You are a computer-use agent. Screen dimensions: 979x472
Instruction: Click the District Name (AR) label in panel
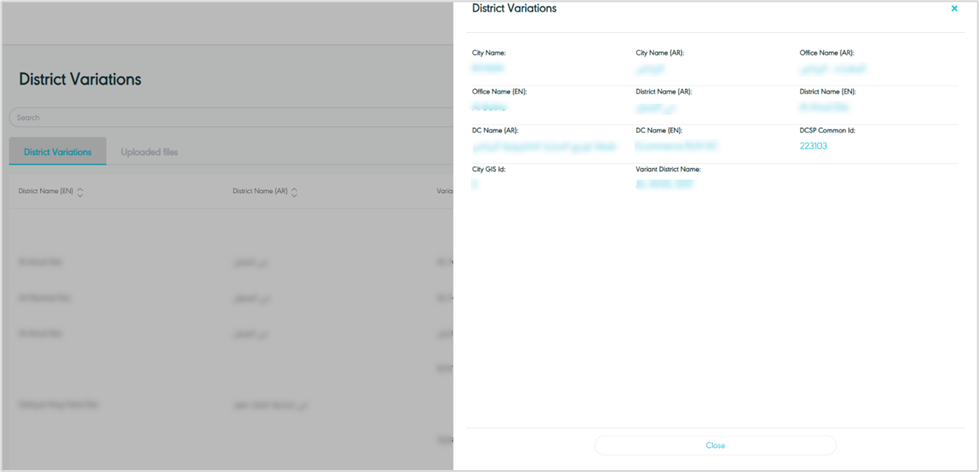[x=664, y=92]
